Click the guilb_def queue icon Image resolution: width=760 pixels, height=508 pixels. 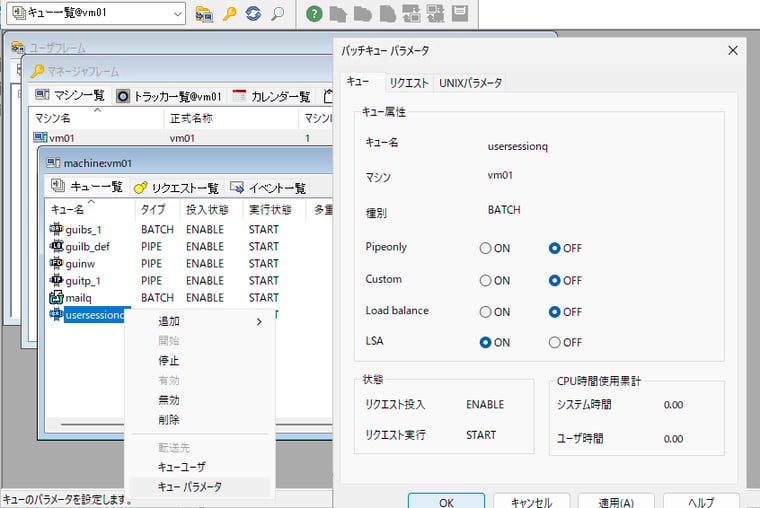(56, 246)
